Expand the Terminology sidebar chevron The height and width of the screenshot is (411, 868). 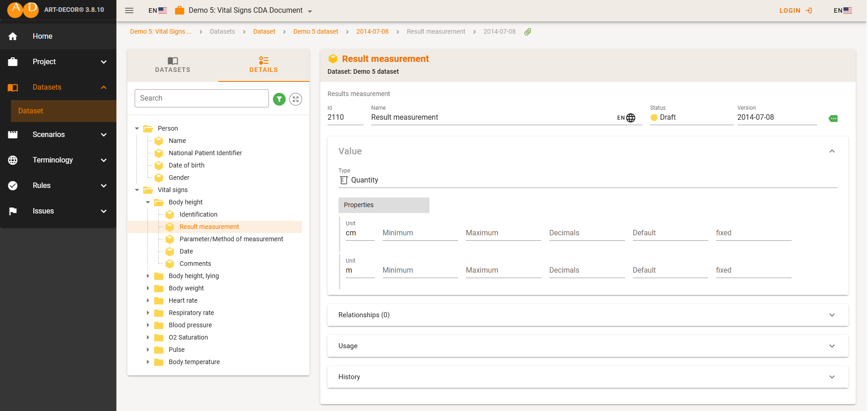(104, 160)
